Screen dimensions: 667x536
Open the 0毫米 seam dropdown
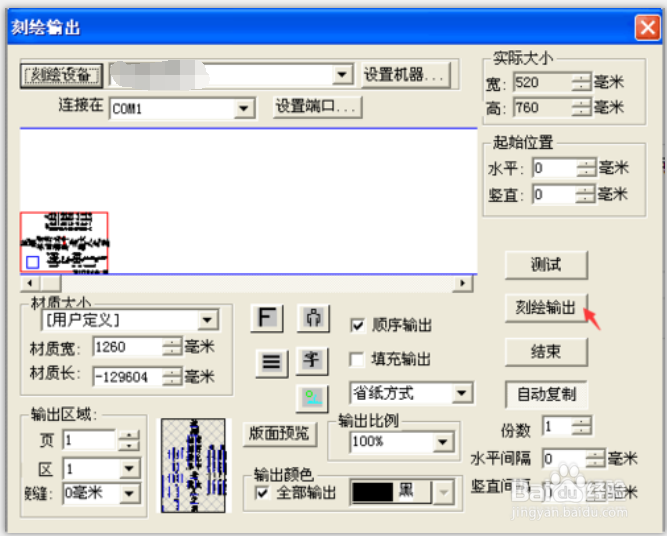point(129,493)
